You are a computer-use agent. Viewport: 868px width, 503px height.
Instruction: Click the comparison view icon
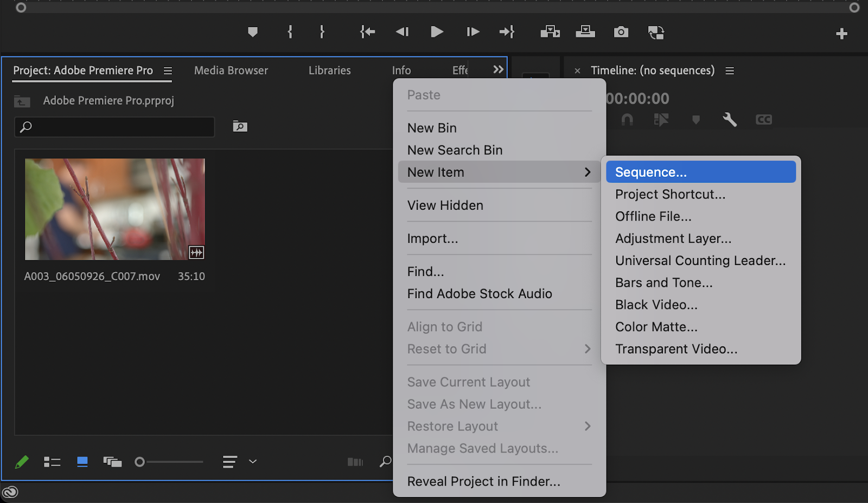point(656,33)
